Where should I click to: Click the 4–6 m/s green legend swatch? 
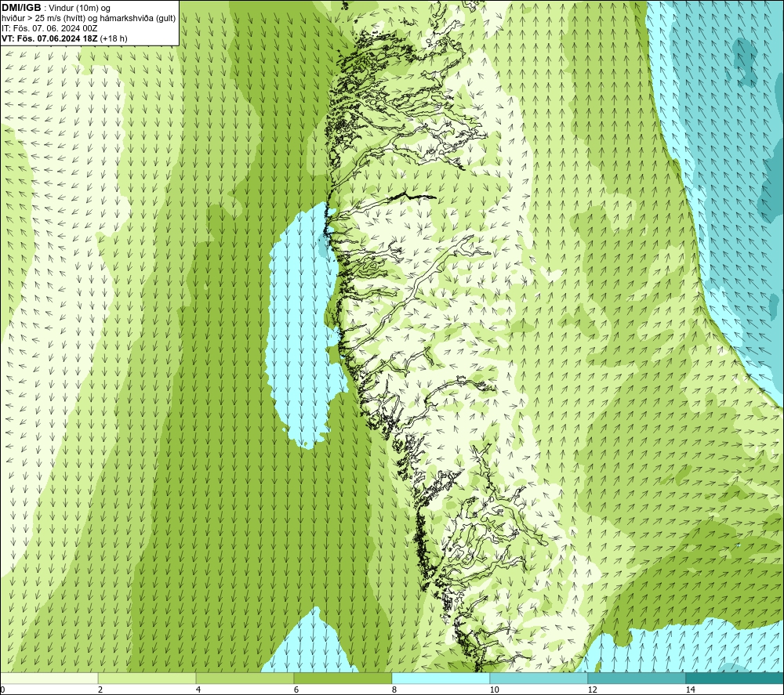[x=245, y=678]
